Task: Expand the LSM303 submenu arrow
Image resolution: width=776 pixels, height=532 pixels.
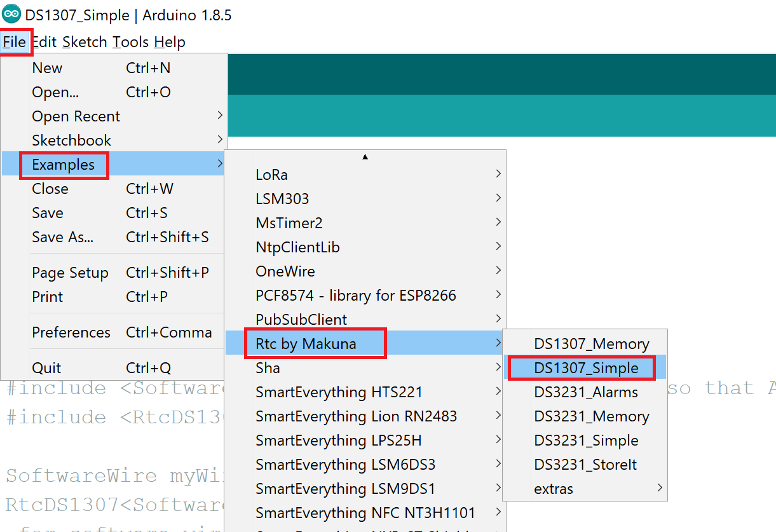Action: [x=499, y=198]
